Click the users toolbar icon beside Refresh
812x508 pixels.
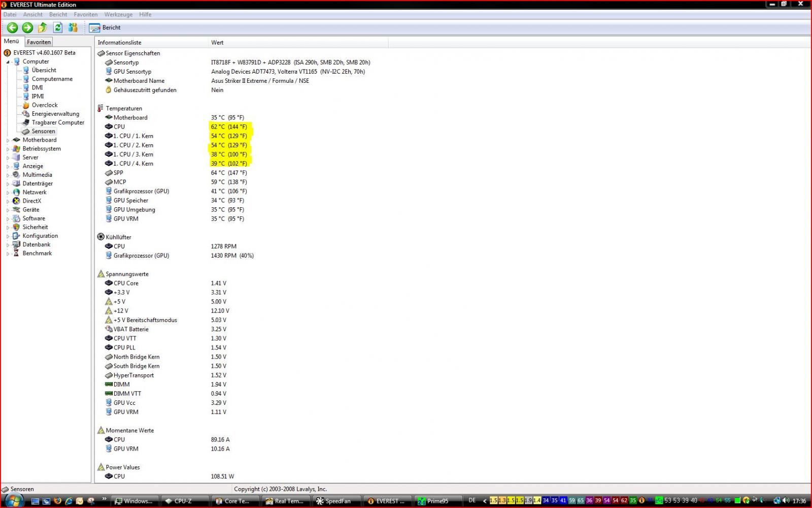pyautogui.click(x=73, y=27)
